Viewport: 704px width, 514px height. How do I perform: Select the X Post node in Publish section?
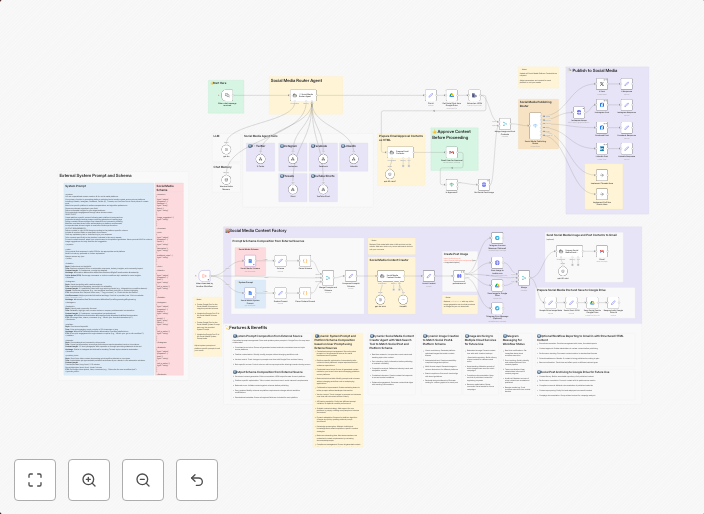(x=602, y=84)
